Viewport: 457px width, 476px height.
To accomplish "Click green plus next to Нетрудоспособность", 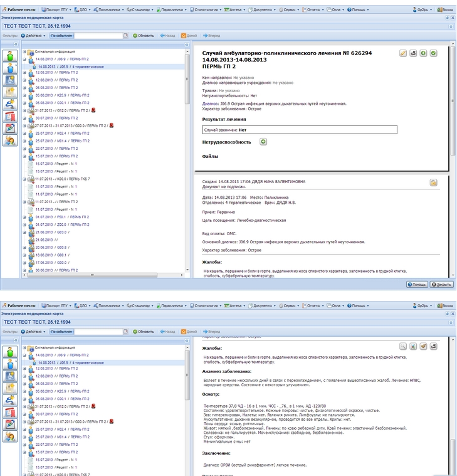I will [263, 142].
